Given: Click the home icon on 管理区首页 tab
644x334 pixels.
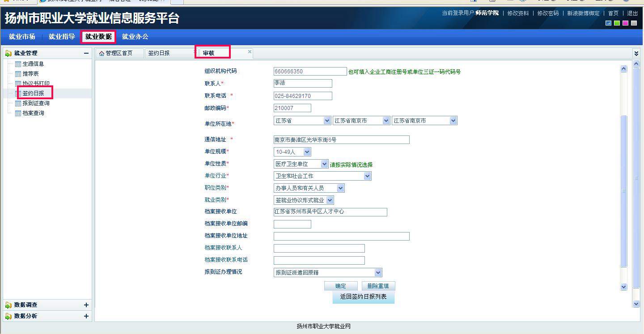Looking at the screenshot, I should point(102,53).
